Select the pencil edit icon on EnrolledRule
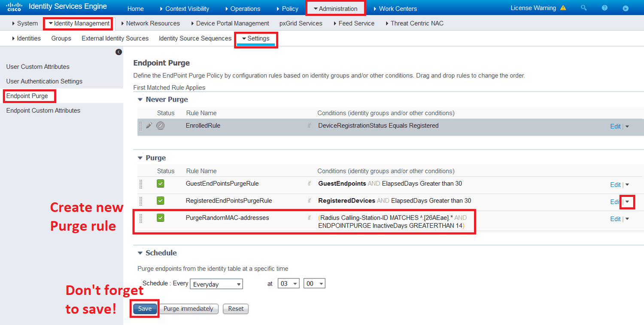Viewport: 644px width, 325px height. (x=148, y=126)
